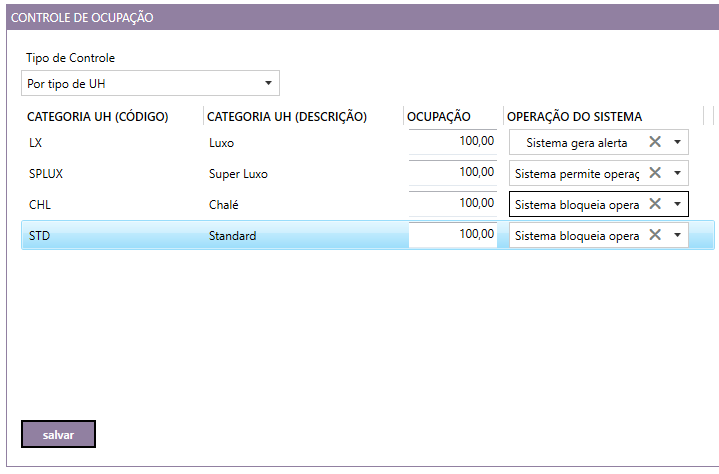
Task: Expand operation dropdown arrow for SPLUX row
Action: [677, 173]
